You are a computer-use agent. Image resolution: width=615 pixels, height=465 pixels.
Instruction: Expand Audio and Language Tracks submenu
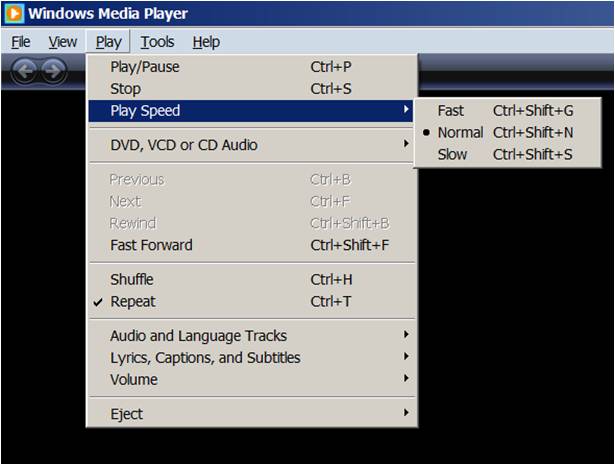pos(198,336)
